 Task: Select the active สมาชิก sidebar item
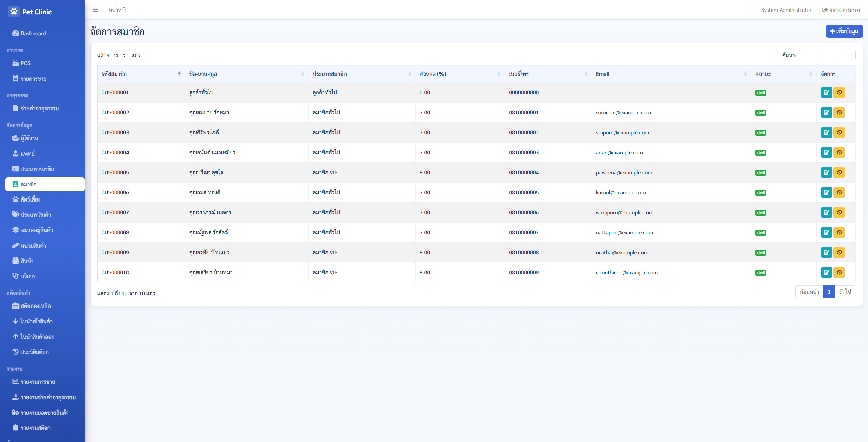45,184
